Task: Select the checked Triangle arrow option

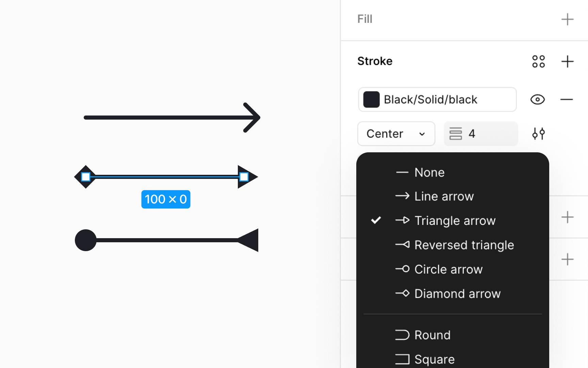Action: point(455,220)
